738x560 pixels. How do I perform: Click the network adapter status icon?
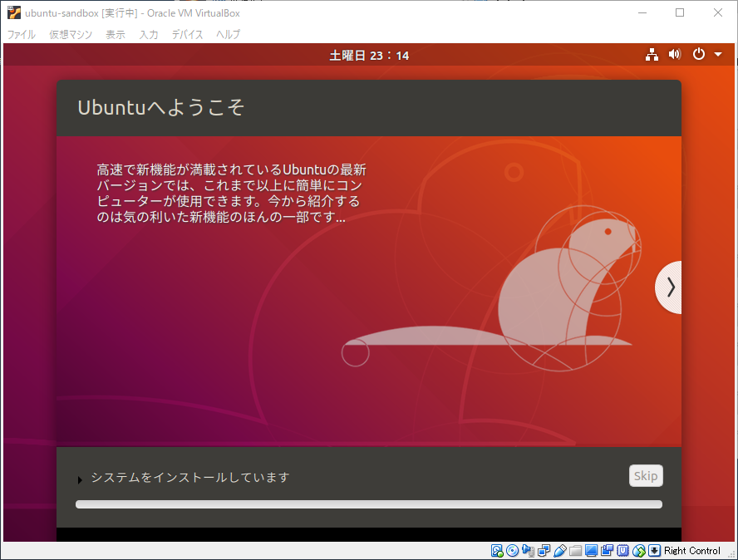click(x=544, y=551)
